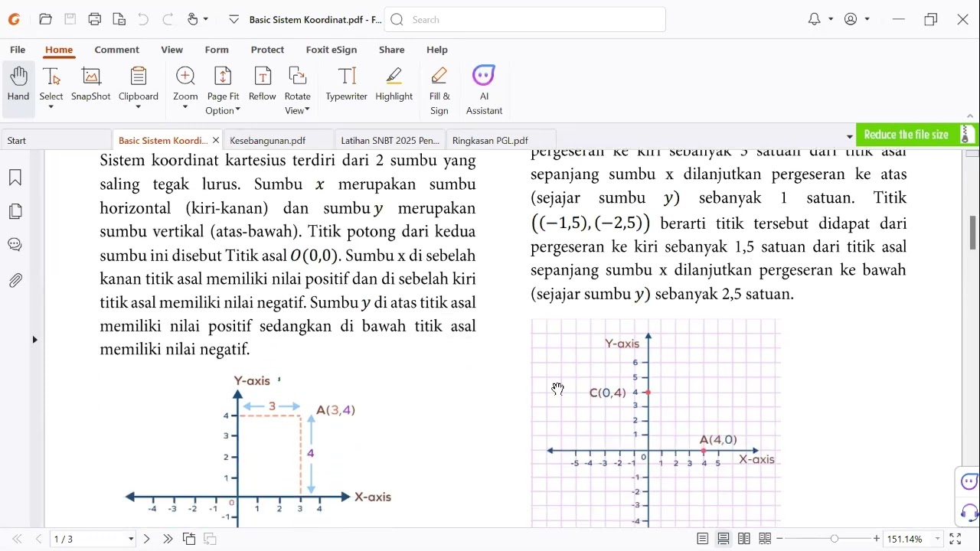This screenshot has width=980, height=551.
Task: Open the Comments panel icon
Action: 15,245
